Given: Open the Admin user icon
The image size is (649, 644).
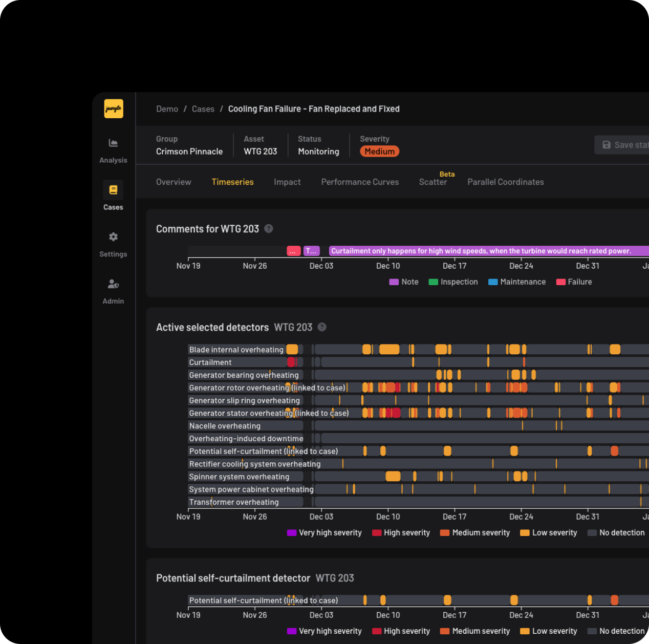Looking at the screenshot, I should click(113, 284).
